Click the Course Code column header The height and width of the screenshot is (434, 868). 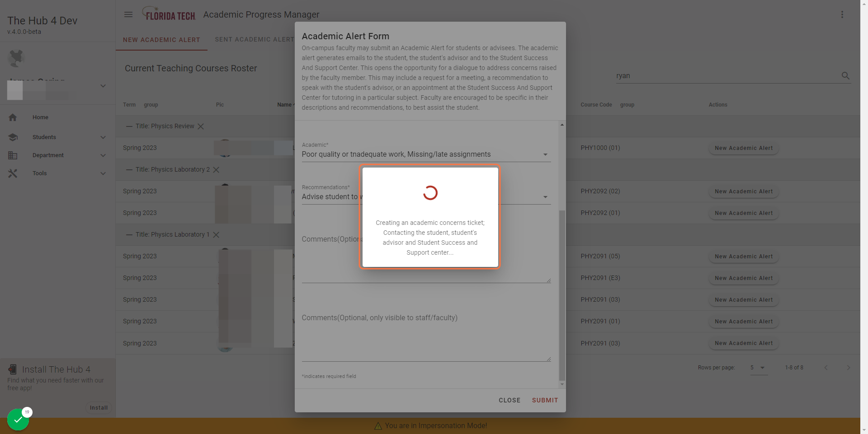click(x=596, y=105)
